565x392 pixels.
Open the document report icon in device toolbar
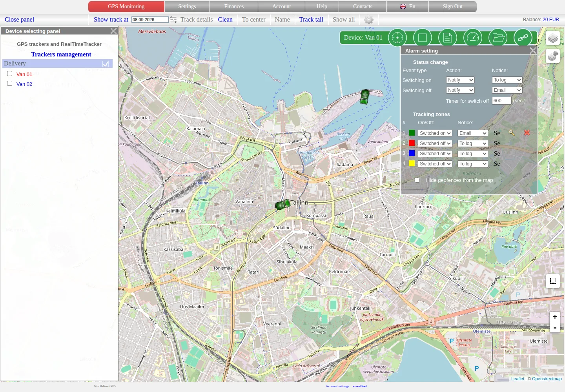point(448,38)
